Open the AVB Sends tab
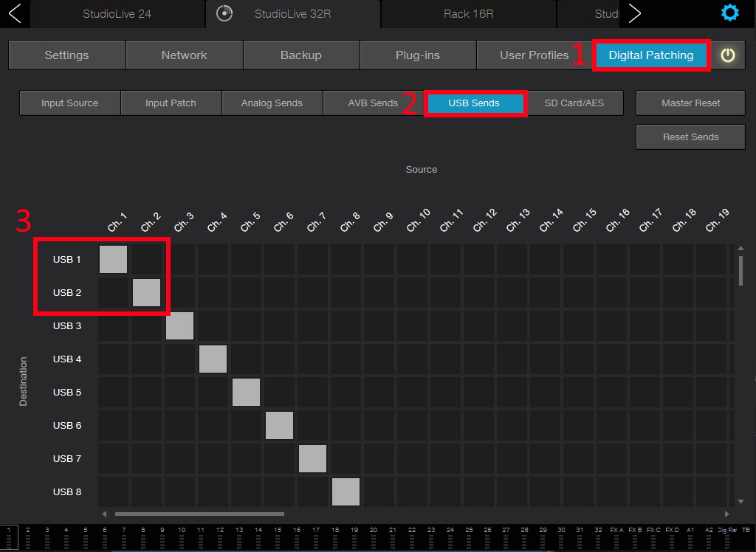This screenshot has width=756, height=552. coord(373,103)
